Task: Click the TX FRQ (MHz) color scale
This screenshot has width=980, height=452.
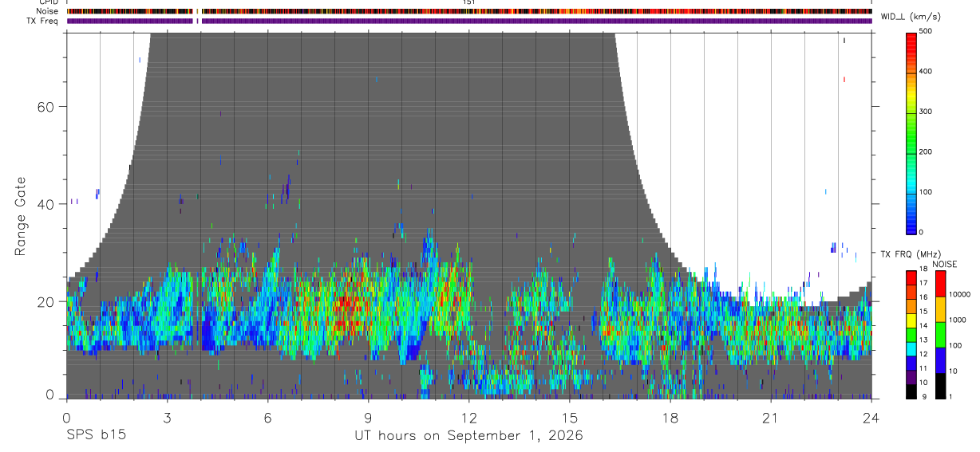Action: (911, 334)
